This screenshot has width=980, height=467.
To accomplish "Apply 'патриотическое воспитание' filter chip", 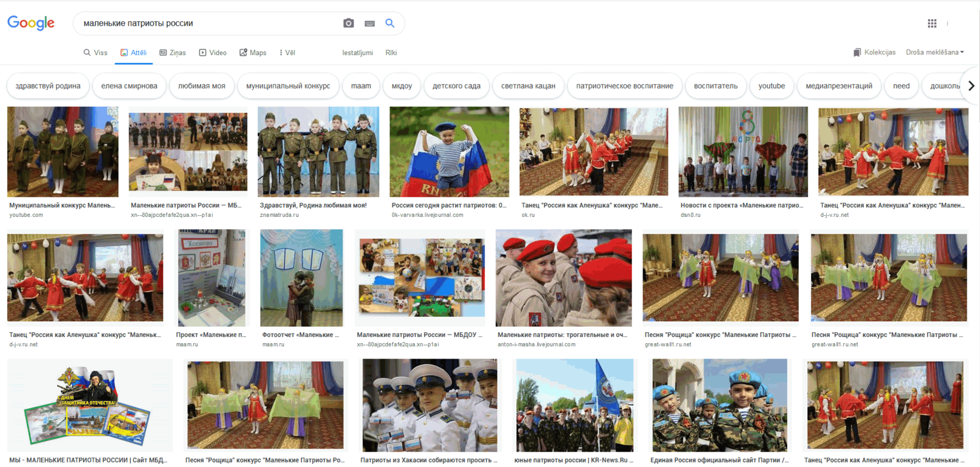I will (x=624, y=86).
